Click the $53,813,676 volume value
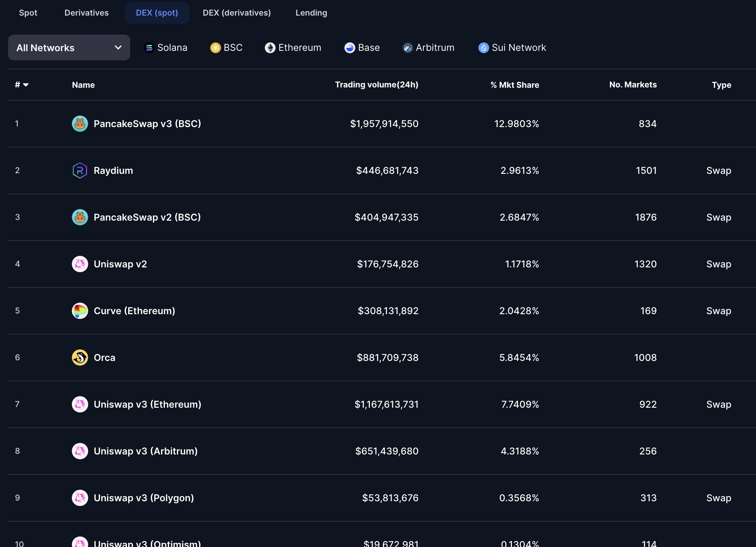The height and width of the screenshot is (547, 756). (x=391, y=498)
